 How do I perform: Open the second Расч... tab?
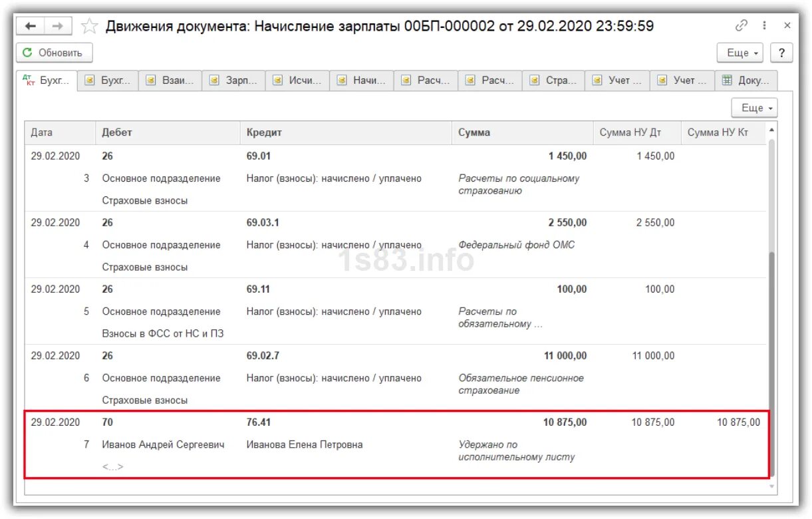click(x=489, y=81)
